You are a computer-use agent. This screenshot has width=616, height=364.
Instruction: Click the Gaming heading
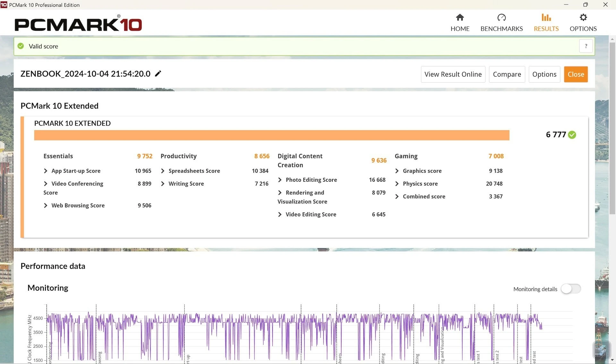(x=406, y=156)
